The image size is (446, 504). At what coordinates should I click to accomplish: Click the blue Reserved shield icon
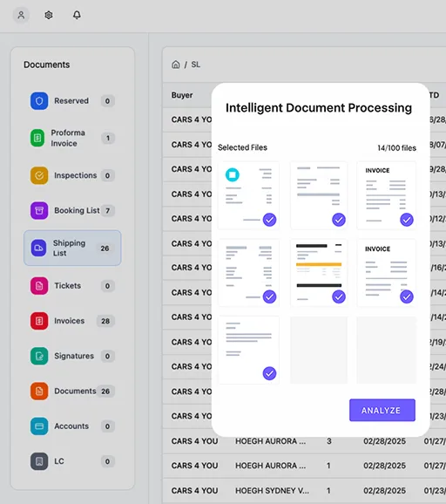[x=39, y=101]
